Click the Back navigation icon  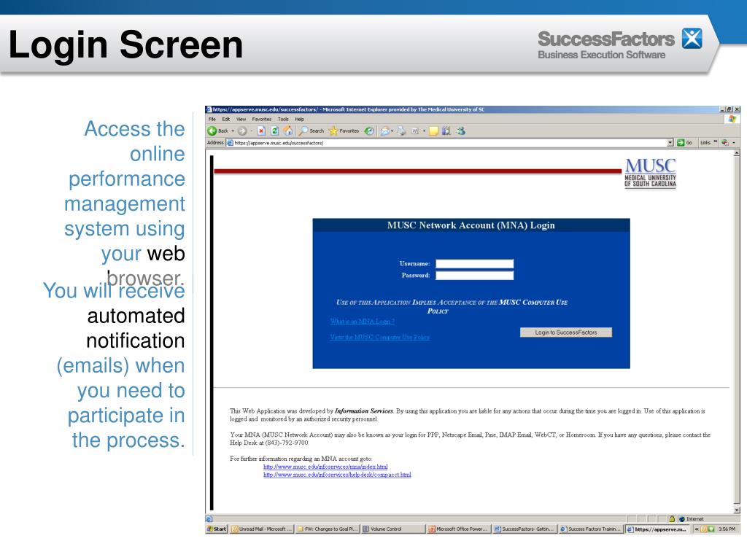point(212,131)
